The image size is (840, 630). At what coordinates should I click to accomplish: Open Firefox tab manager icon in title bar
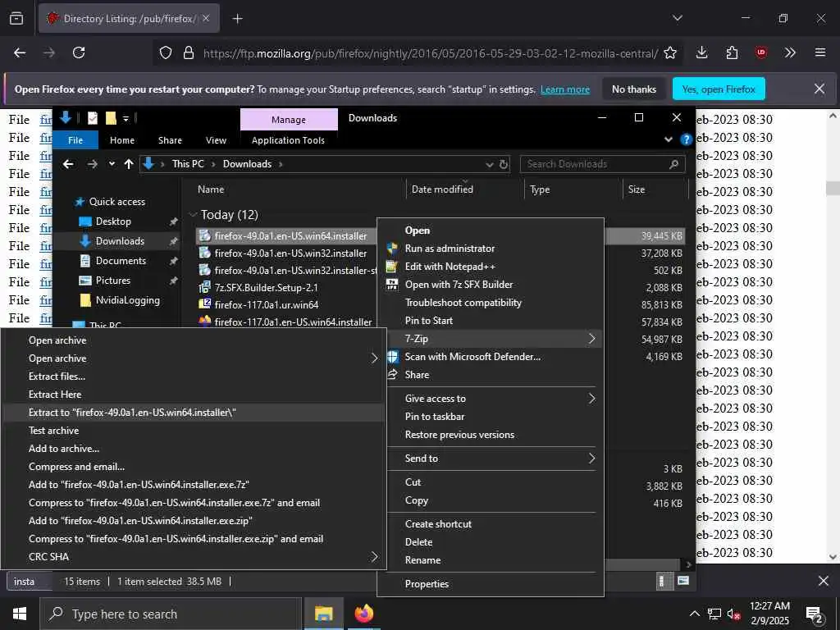(x=16, y=18)
